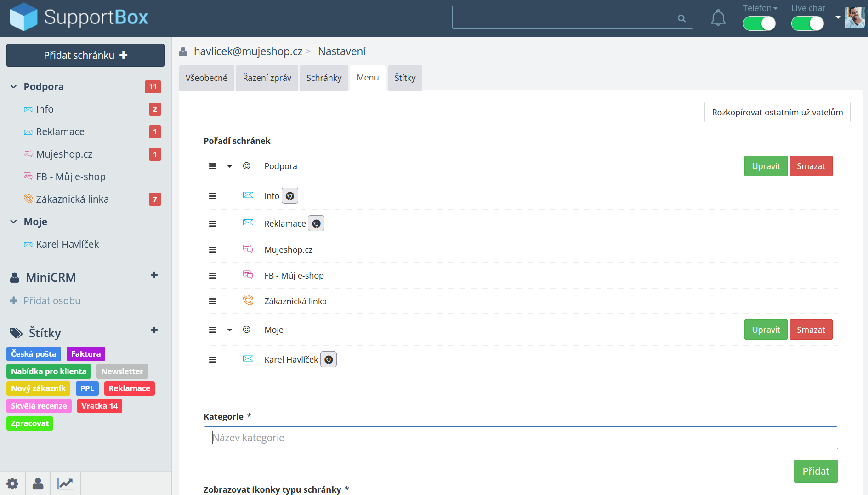
Task: Select the Faktura label tag
Action: click(x=86, y=354)
